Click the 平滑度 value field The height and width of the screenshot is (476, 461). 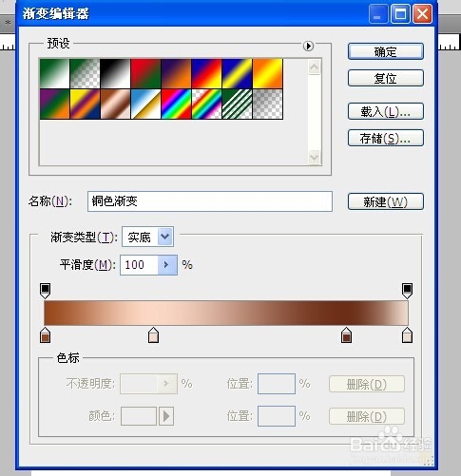pyautogui.click(x=139, y=265)
